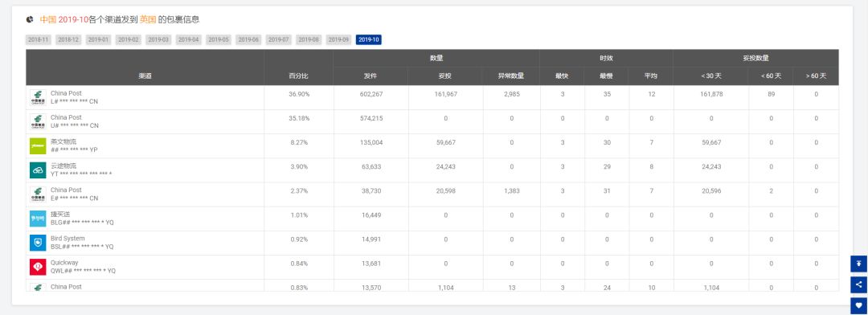The image size is (868, 315).
Task: Click the 云途物流 channel name
Action: coord(63,166)
